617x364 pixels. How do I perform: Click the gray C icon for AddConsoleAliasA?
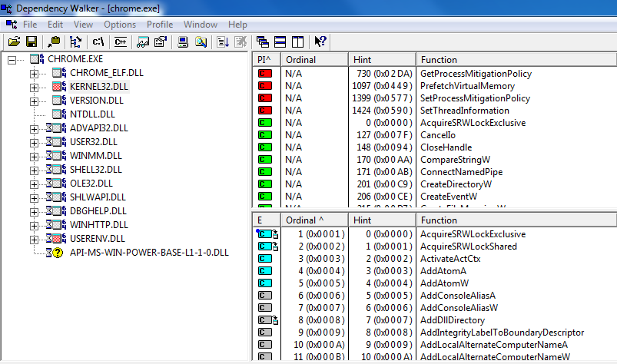(265, 296)
